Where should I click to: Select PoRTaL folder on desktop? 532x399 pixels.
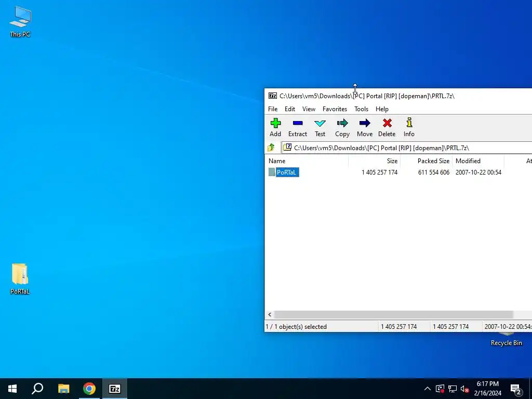click(x=20, y=279)
